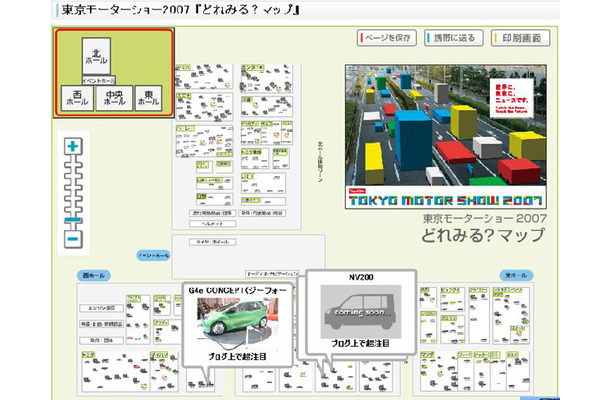Select the タイヤ・ホイール category box
Screen dimensions: 610x400
[212, 242]
